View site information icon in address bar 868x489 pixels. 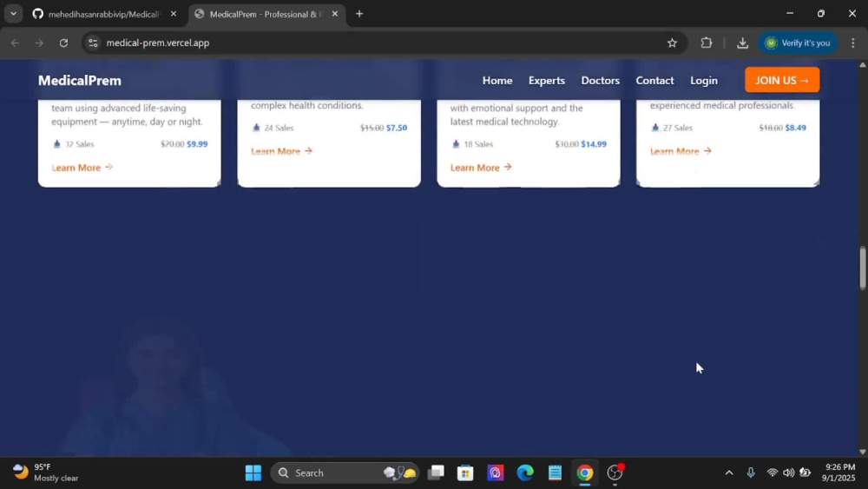pyautogui.click(x=93, y=43)
